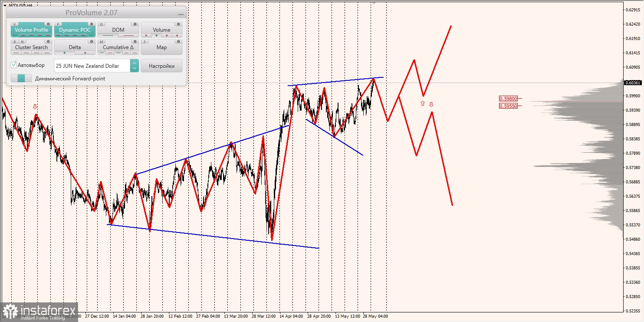Click the 25 JUN New Zealand Dollar field
644x322 pixels.
coord(92,66)
